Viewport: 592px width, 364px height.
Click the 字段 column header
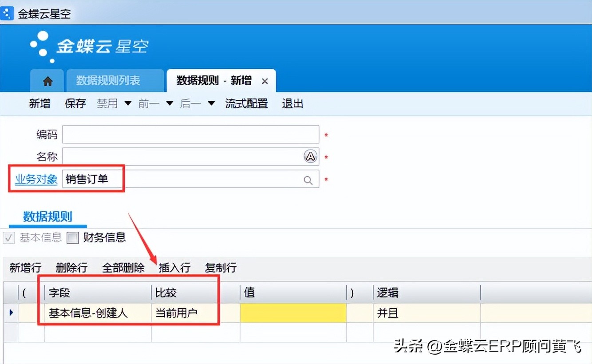coord(98,293)
